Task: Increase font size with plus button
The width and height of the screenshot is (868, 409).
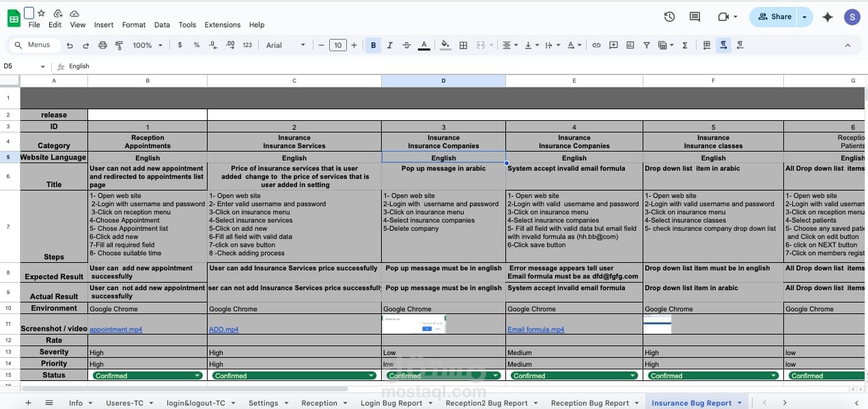Action: click(x=354, y=45)
